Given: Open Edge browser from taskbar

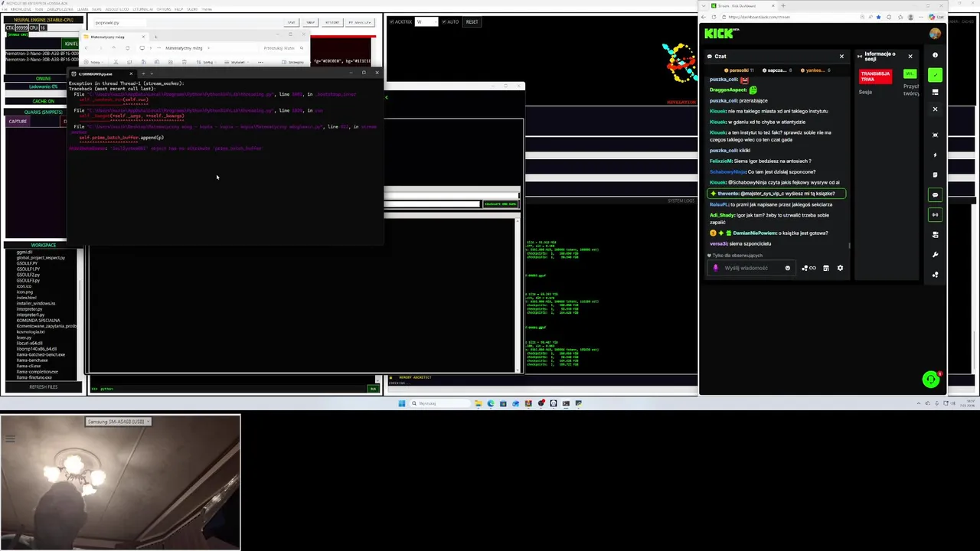Looking at the screenshot, I should [490, 403].
